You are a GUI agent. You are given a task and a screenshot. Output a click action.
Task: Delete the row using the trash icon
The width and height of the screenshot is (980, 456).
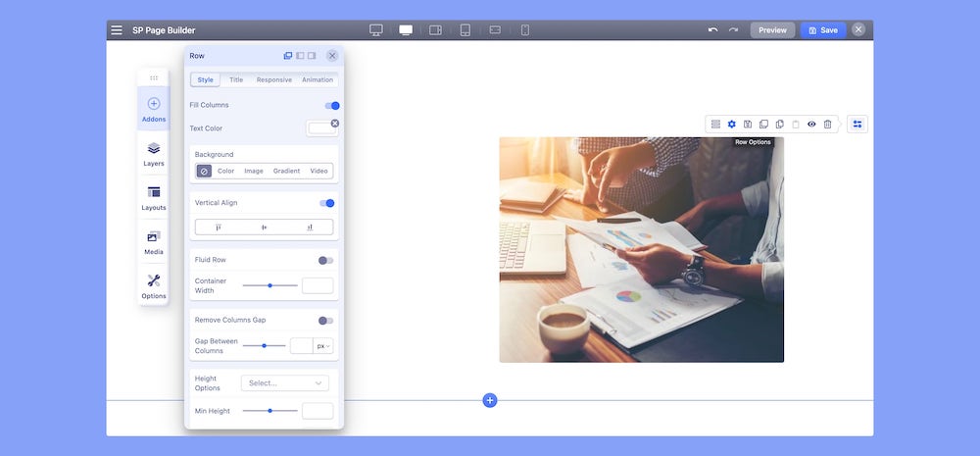coord(827,125)
